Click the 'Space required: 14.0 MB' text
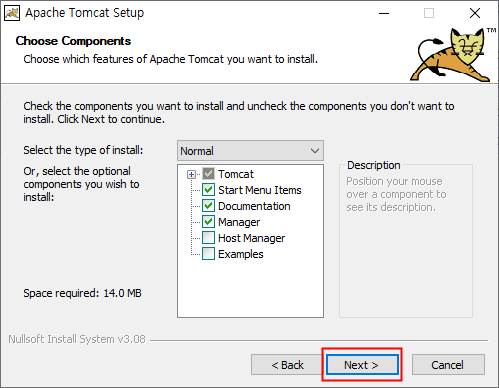 (x=82, y=293)
